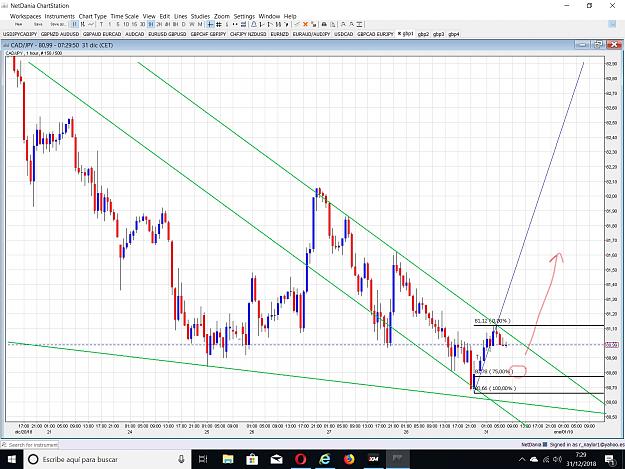Select the 1H time scale button
Screen dimensions: 625x469
pos(151,24)
